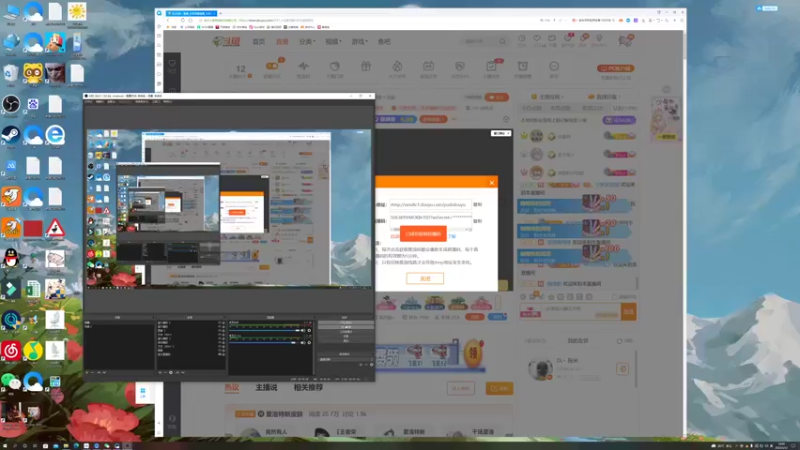Image resolution: width=800 pixels, height=450 pixels.
Task: Open source properties gear in OBS sources panel
Action: [171, 372]
